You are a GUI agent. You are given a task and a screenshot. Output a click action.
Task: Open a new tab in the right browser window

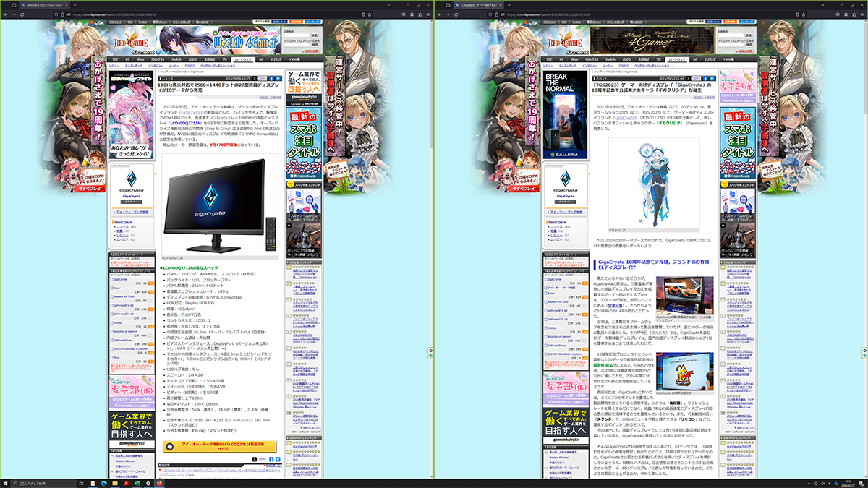(x=509, y=5)
